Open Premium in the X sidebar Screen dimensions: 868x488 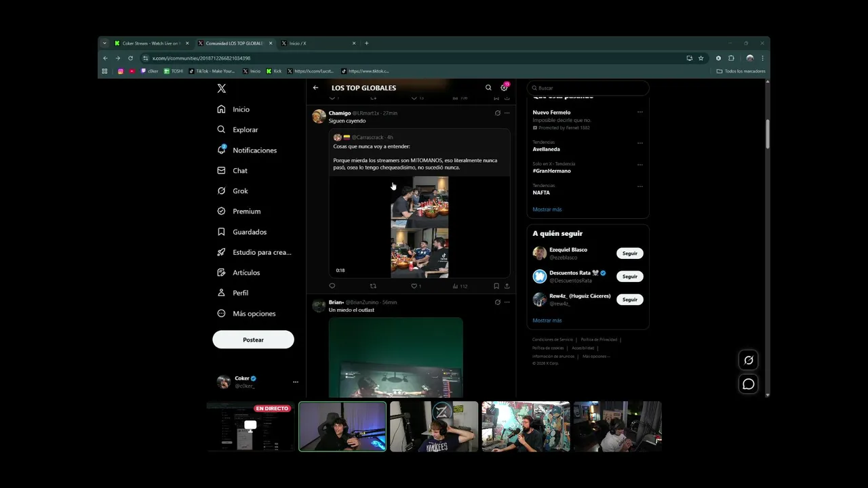pos(239,211)
